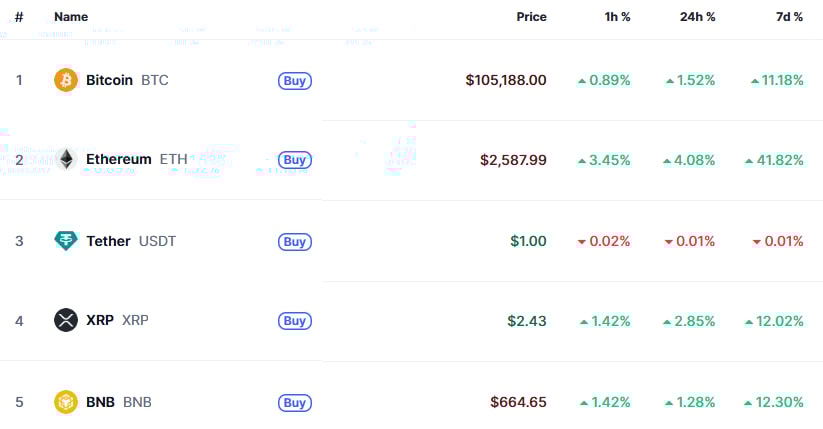Click the Ethereum diamond logo icon
This screenshot has height=429, width=823.
click(x=66, y=159)
